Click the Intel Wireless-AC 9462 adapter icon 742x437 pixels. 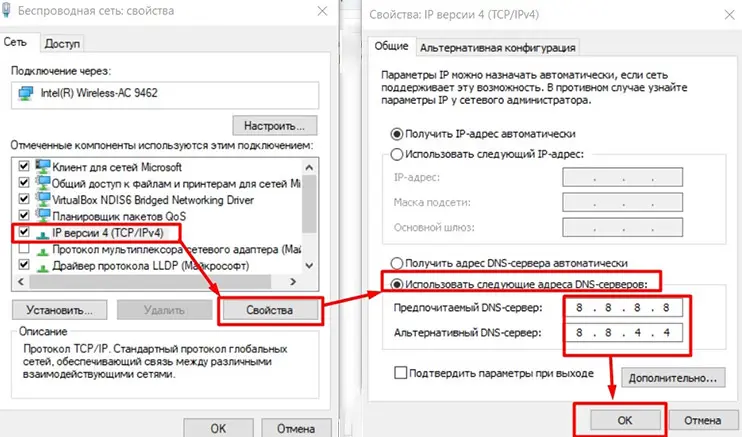pyautogui.click(x=26, y=93)
